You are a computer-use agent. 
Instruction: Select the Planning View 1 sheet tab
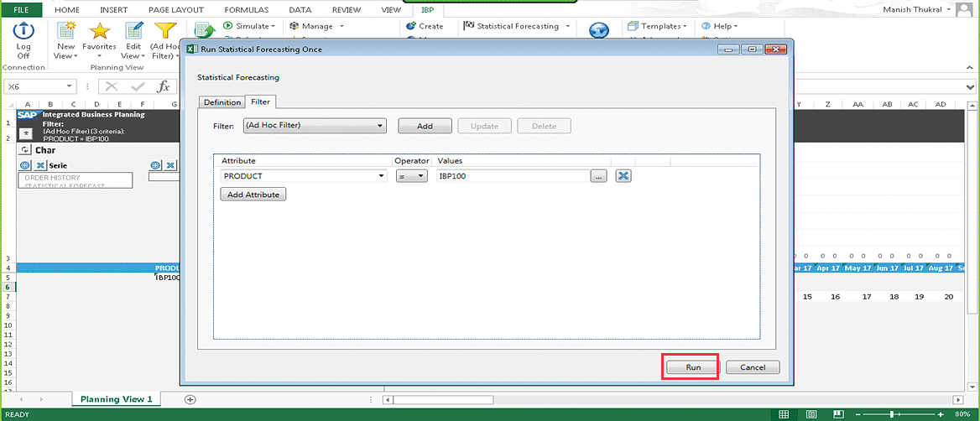[117, 399]
